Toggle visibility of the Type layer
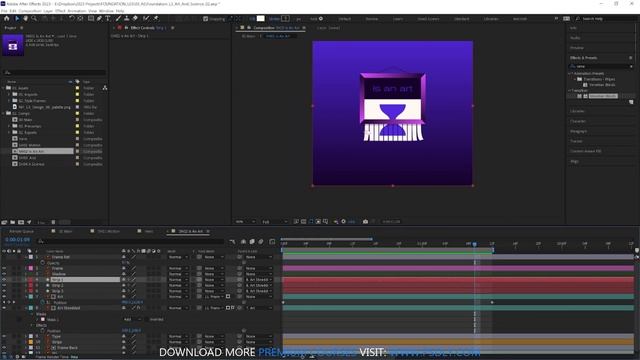Viewport: 640px width, 360px height. pyautogui.click(x=4, y=336)
